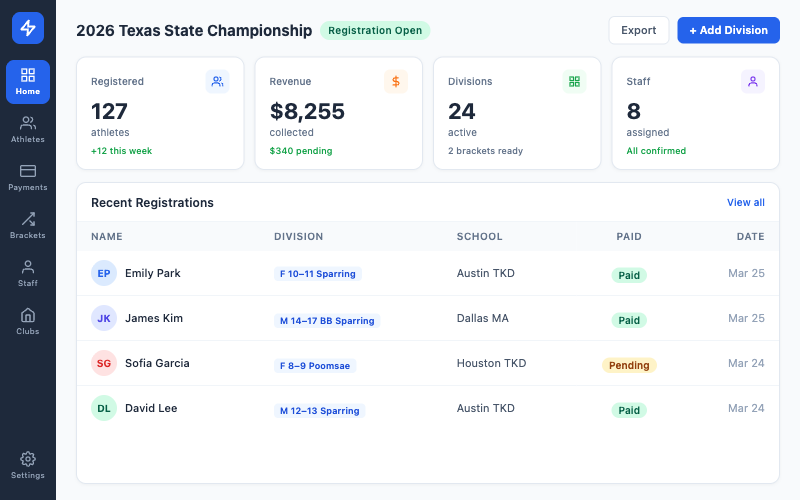Click the lightning bolt app logo
Image resolution: width=800 pixels, height=500 pixels.
[28, 28]
